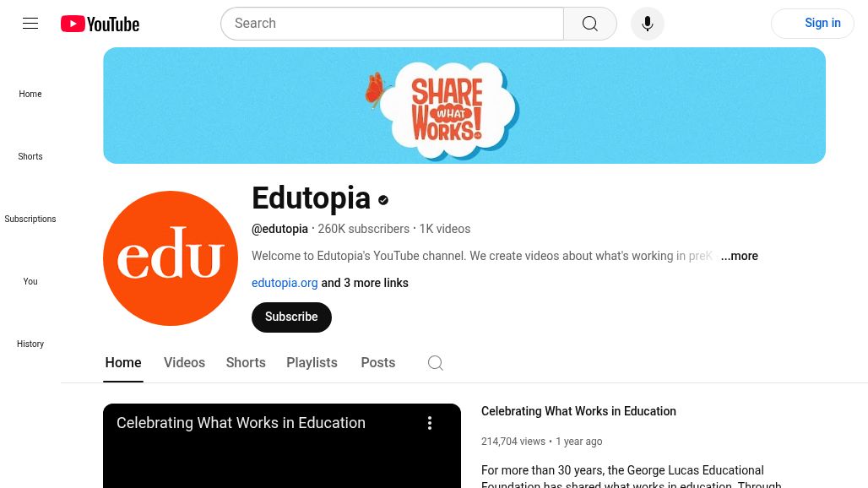Click the YouTube logo

100,24
